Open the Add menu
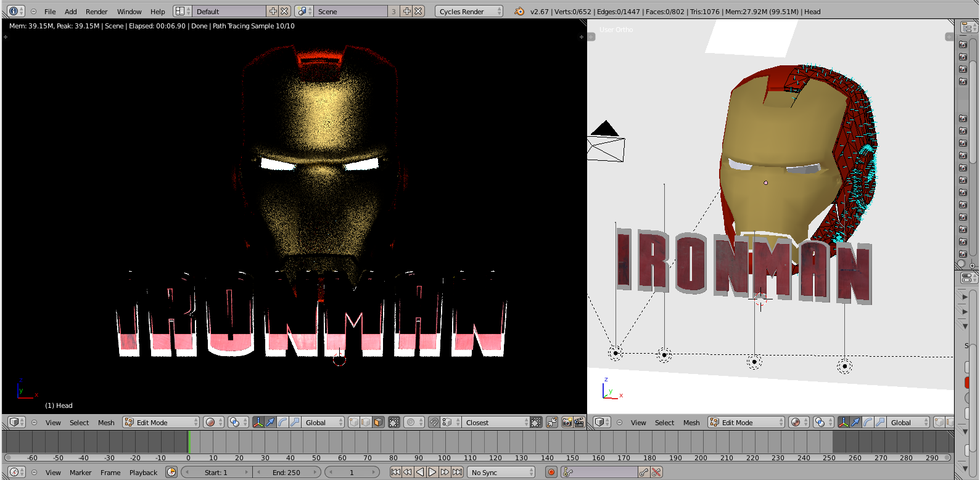The image size is (980, 480). pos(71,12)
